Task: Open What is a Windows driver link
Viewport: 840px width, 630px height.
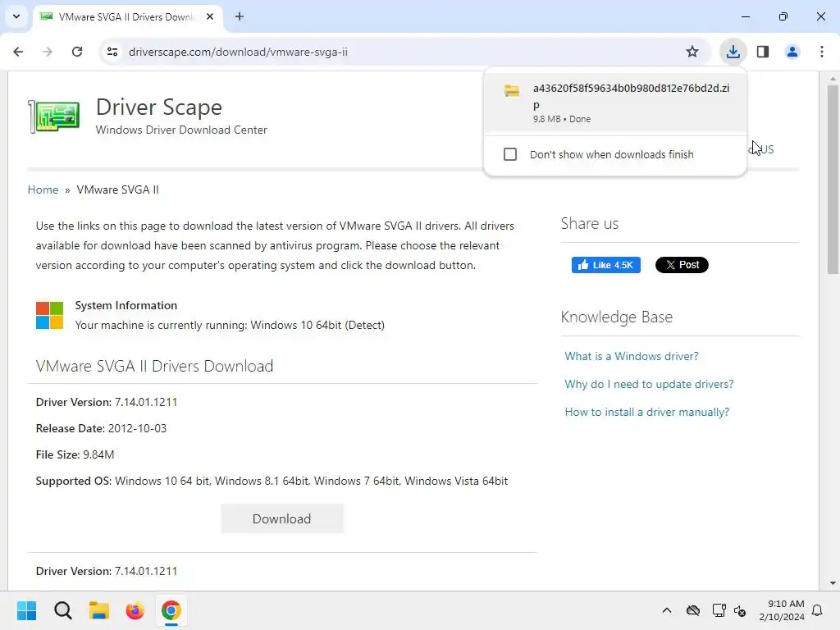Action: pos(632,356)
